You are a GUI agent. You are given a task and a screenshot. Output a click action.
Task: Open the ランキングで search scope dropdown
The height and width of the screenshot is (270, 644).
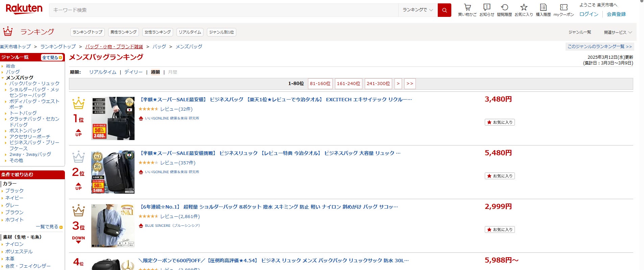pos(418,10)
